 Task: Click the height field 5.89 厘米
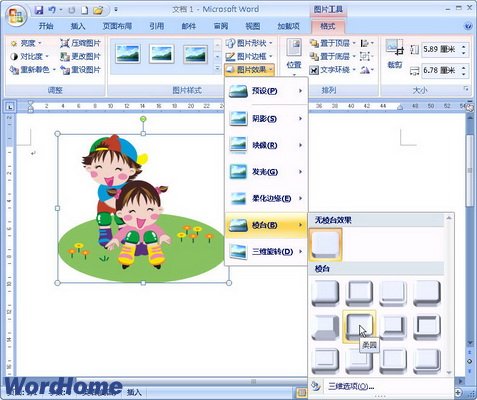pyautogui.click(x=439, y=50)
